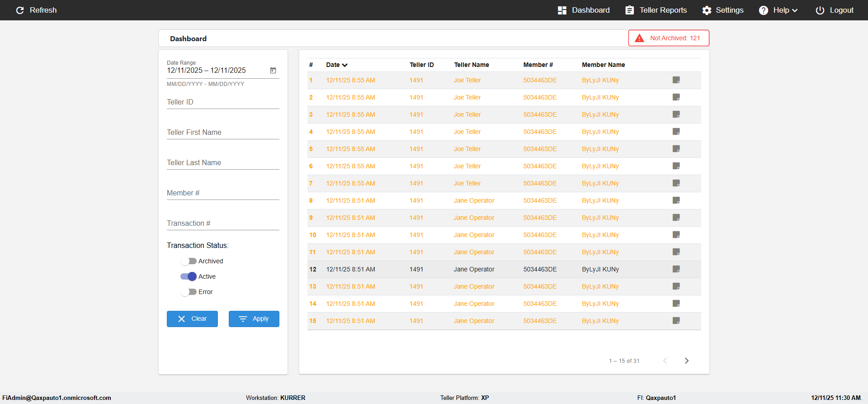Open the note icon for row 14

click(x=676, y=304)
